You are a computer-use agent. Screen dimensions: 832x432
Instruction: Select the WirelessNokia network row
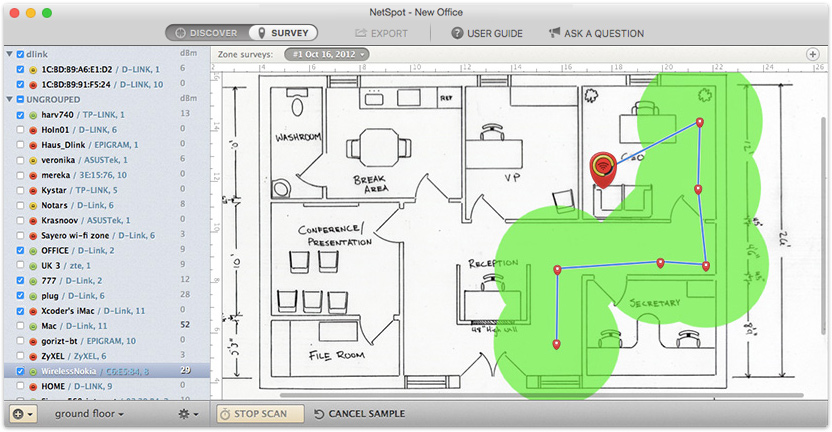pos(107,371)
